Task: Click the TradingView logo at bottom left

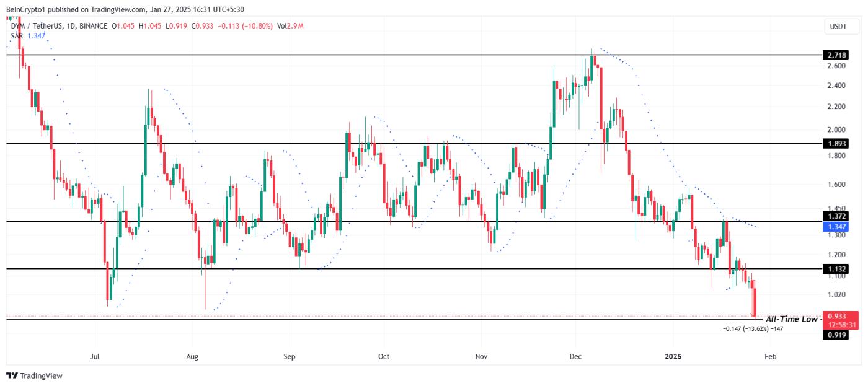Action: 34,375
